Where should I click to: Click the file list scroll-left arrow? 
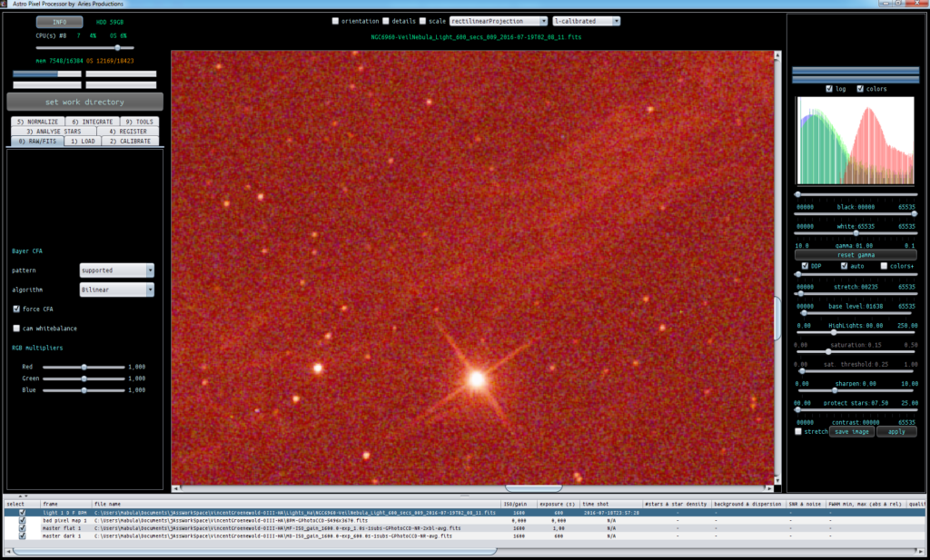coord(8,551)
